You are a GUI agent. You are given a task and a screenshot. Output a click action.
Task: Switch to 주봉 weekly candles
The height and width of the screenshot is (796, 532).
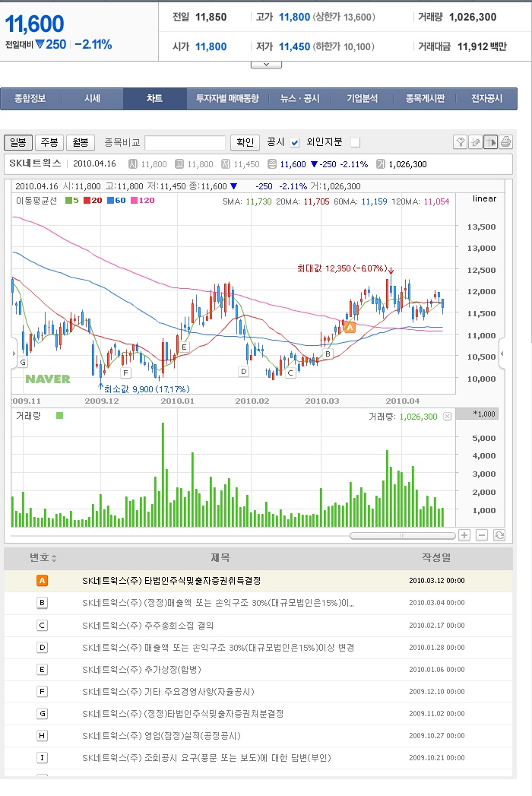[49, 143]
